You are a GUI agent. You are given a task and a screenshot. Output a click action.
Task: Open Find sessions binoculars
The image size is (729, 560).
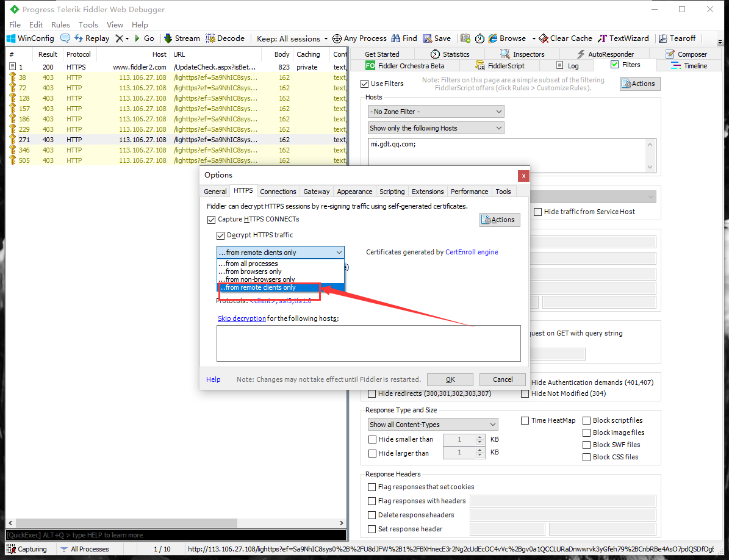pyautogui.click(x=404, y=38)
